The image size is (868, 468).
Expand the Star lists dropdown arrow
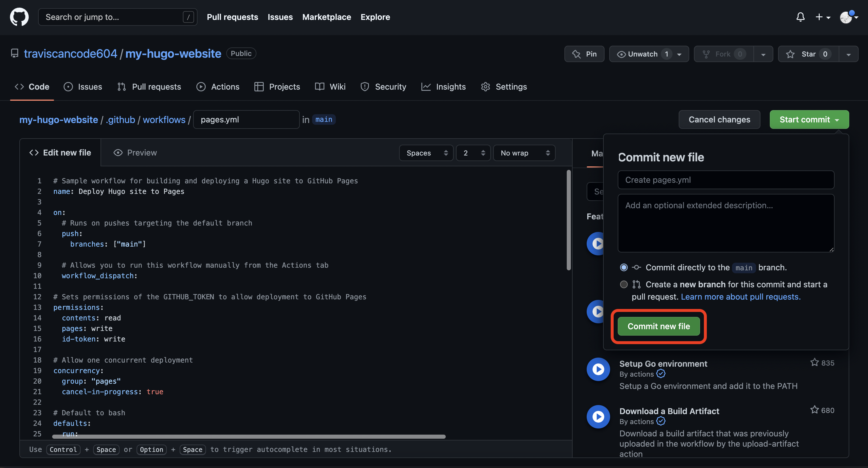point(848,54)
